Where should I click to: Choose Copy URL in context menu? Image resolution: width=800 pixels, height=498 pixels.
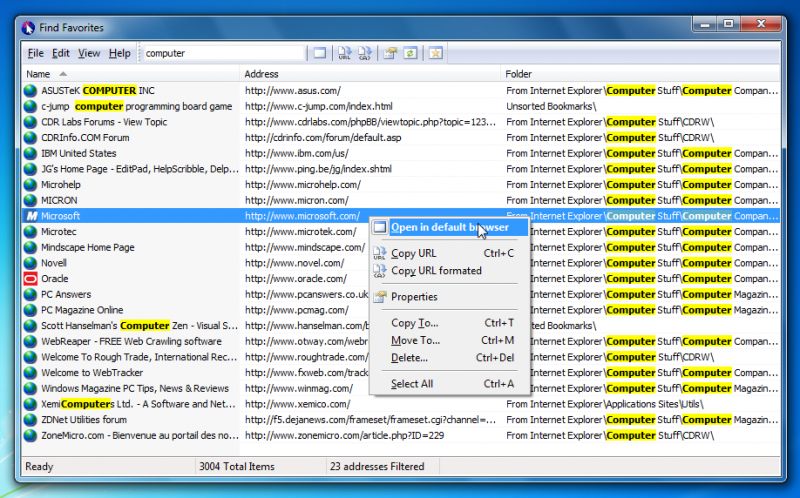pos(449,253)
